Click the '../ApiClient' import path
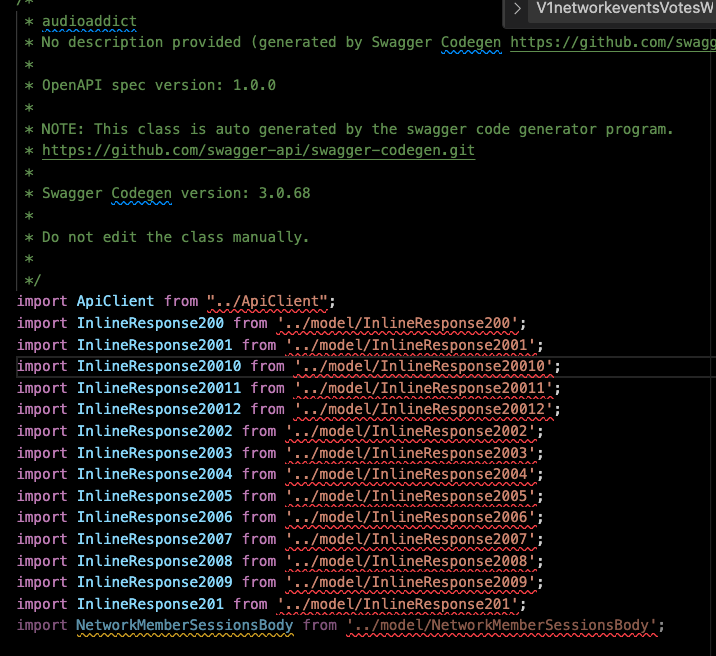 270,301
